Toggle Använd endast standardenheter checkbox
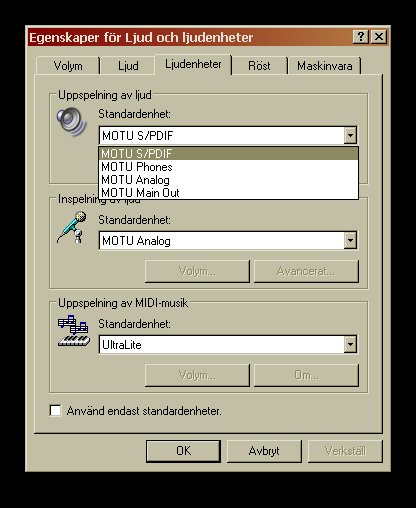Viewport: 416px width, 508px height. tap(55, 410)
